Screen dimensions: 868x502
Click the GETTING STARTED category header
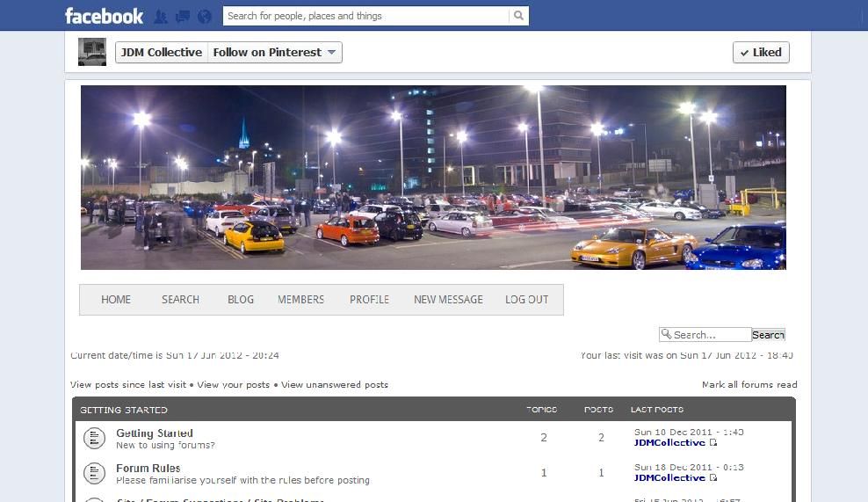(124, 410)
